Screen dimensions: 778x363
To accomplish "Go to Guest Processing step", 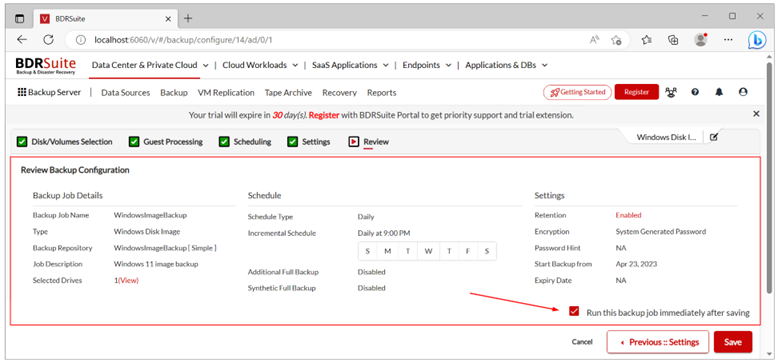I will [166, 142].
